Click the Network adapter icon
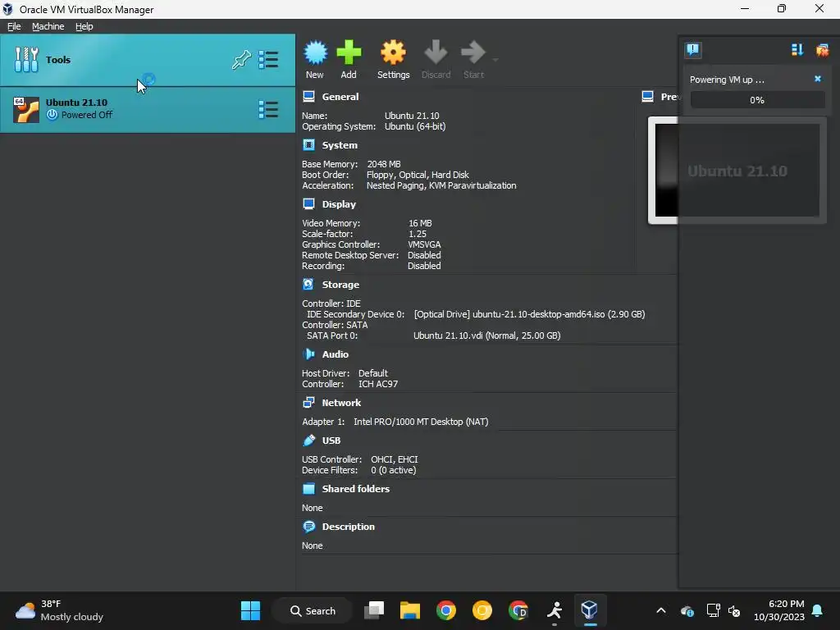 click(308, 402)
